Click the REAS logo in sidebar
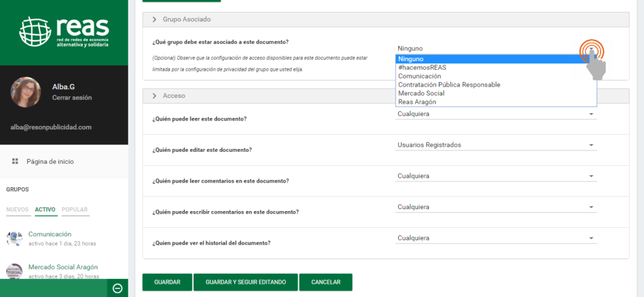 tap(64, 33)
